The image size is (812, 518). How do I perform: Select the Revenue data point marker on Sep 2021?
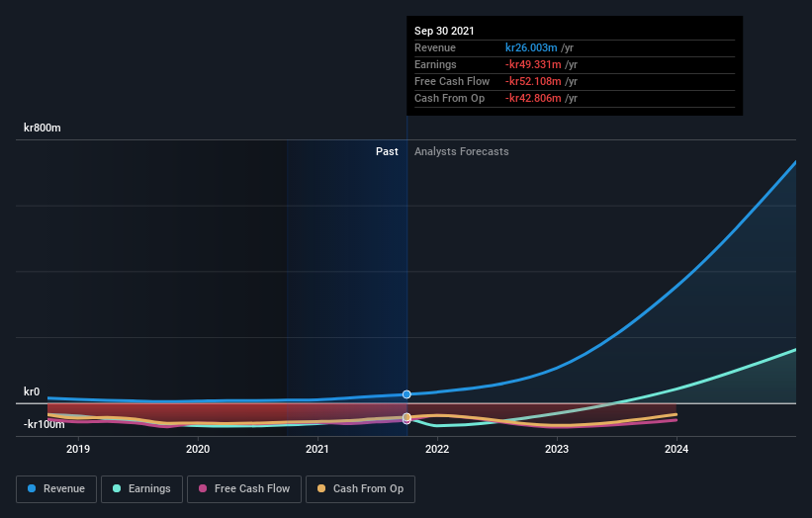(x=406, y=394)
